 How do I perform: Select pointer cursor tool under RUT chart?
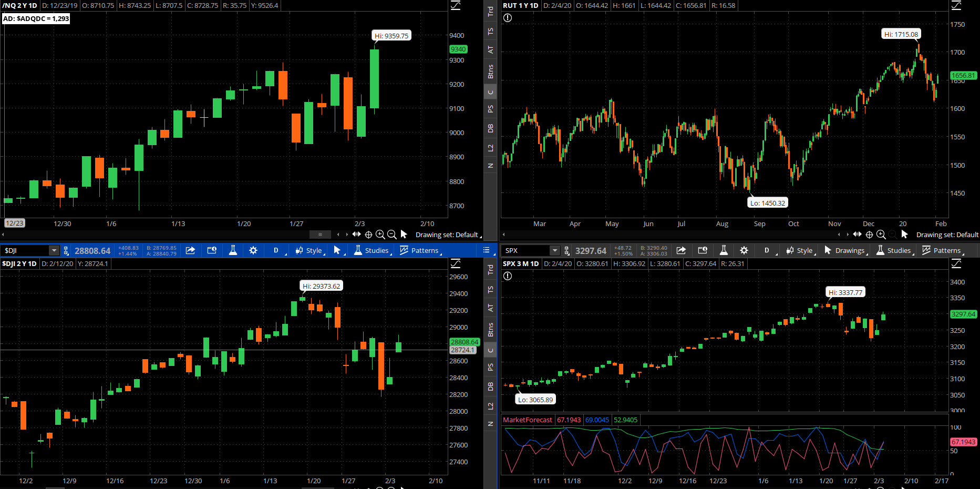click(904, 235)
